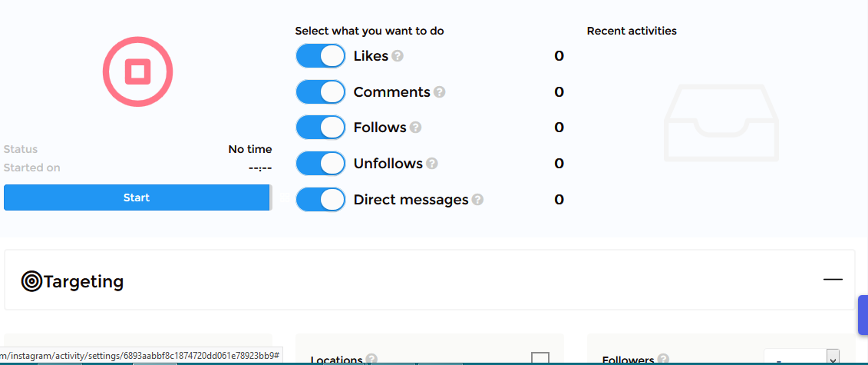Open the help icon next to Likes
Viewport: 868px width, 365px height.
398,56
